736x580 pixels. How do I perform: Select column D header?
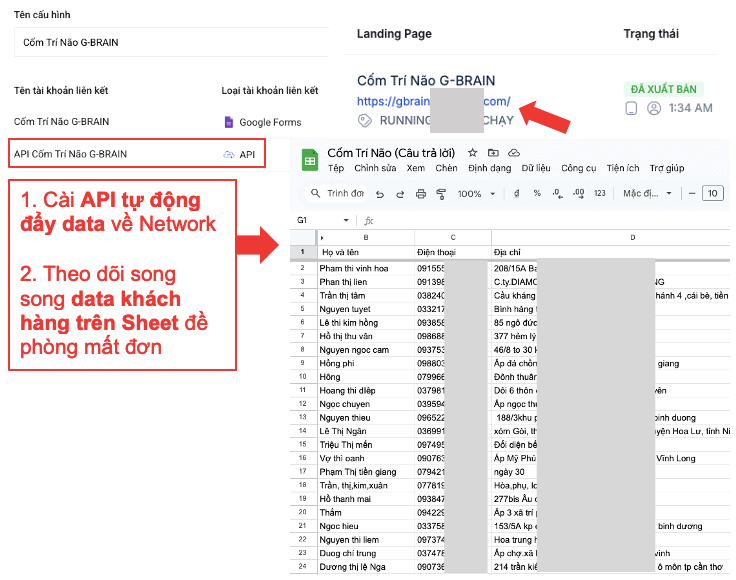(611, 237)
